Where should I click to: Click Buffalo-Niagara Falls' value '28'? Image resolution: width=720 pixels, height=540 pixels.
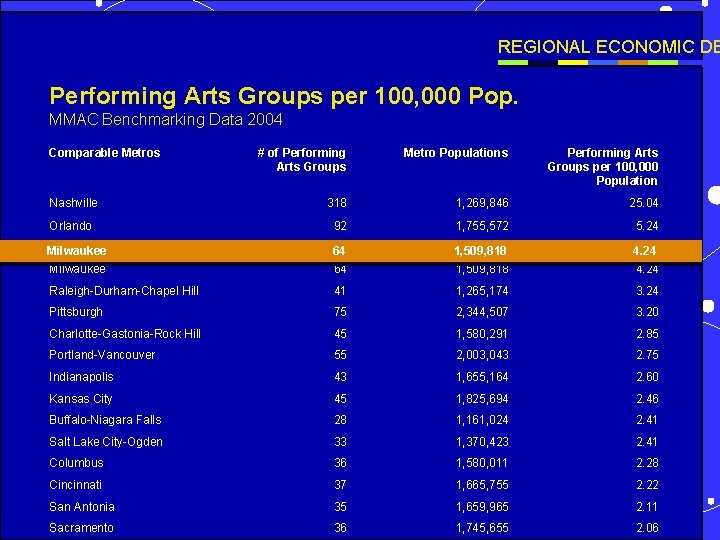pos(340,420)
